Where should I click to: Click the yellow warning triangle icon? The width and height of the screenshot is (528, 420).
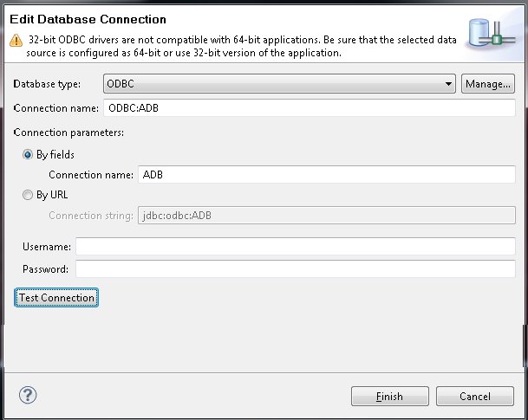pos(16,40)
